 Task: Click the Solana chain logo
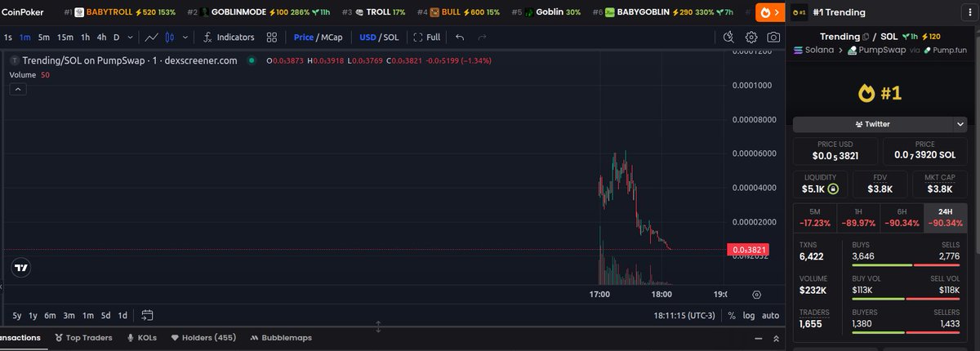tap(800, 50)
